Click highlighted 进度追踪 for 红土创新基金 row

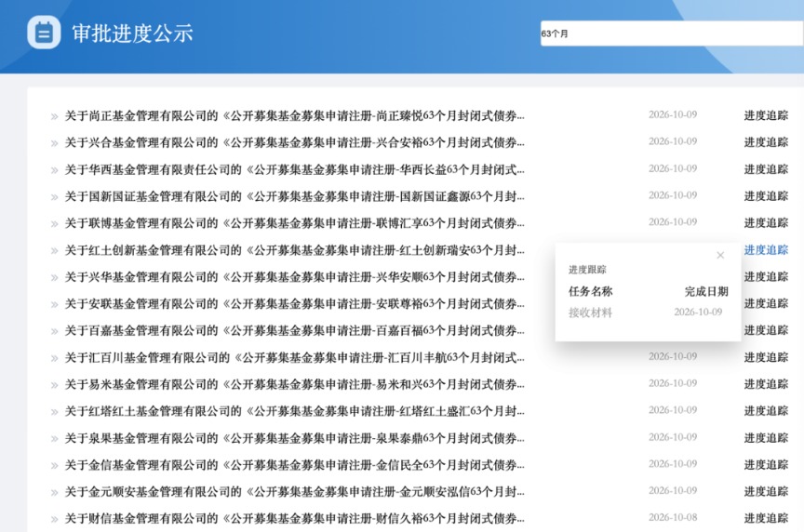tap(766, 249)
